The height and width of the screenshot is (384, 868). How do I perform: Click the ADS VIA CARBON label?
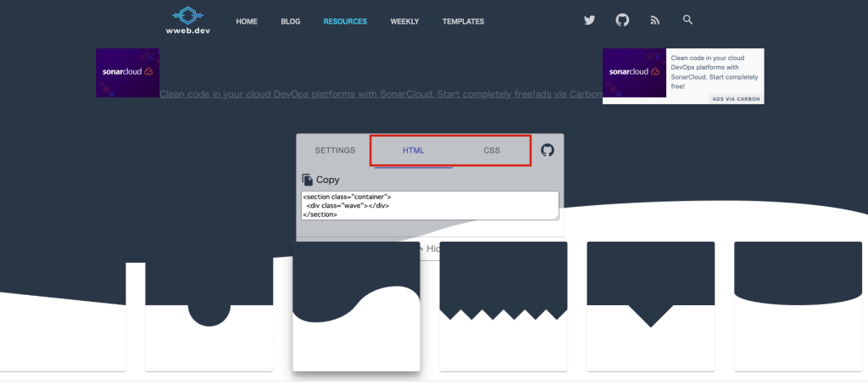click(737, 99)
